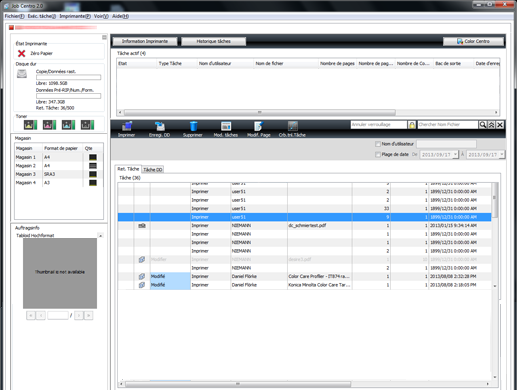Click the yellow padlock unlock icon
This screenshot has height=390, width=517.
pos(412,125)
